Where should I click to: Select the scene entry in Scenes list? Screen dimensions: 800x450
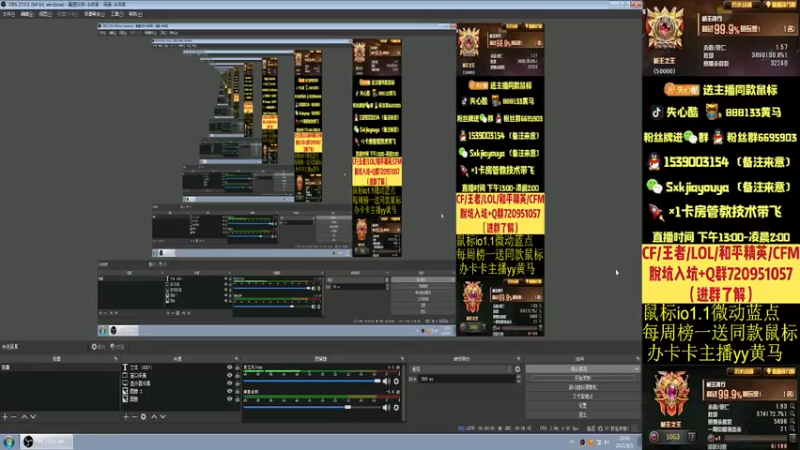tap(59, 367)
